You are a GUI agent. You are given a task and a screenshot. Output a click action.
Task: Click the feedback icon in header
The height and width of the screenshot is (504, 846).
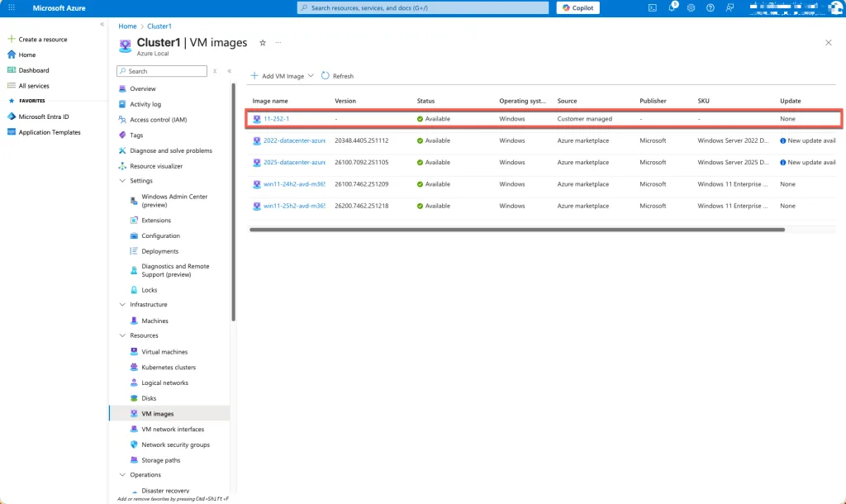(x=729, y=7)
